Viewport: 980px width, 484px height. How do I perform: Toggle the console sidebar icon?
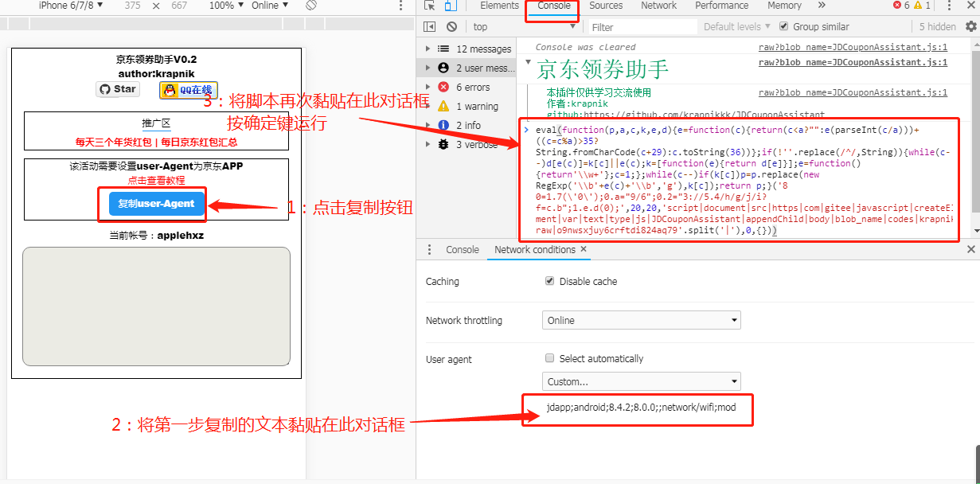click(x=429, y=26)
